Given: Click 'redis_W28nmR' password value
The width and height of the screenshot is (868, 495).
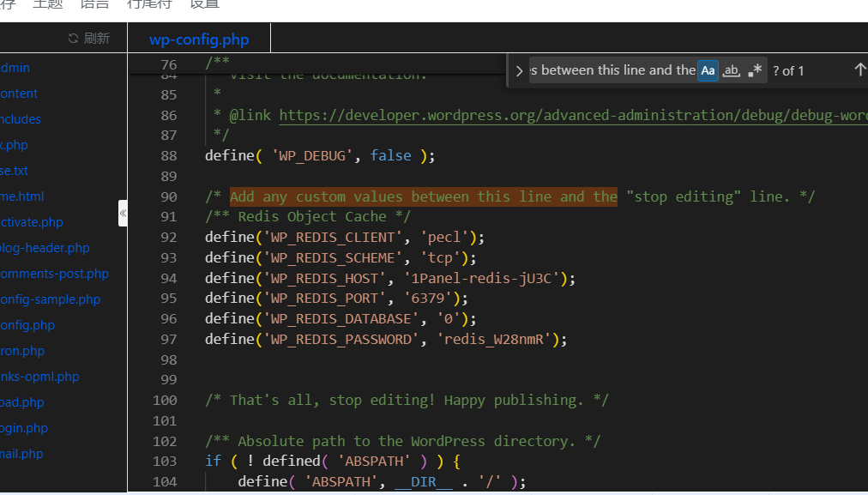Looking at the screenshot, I should [494, 340].
